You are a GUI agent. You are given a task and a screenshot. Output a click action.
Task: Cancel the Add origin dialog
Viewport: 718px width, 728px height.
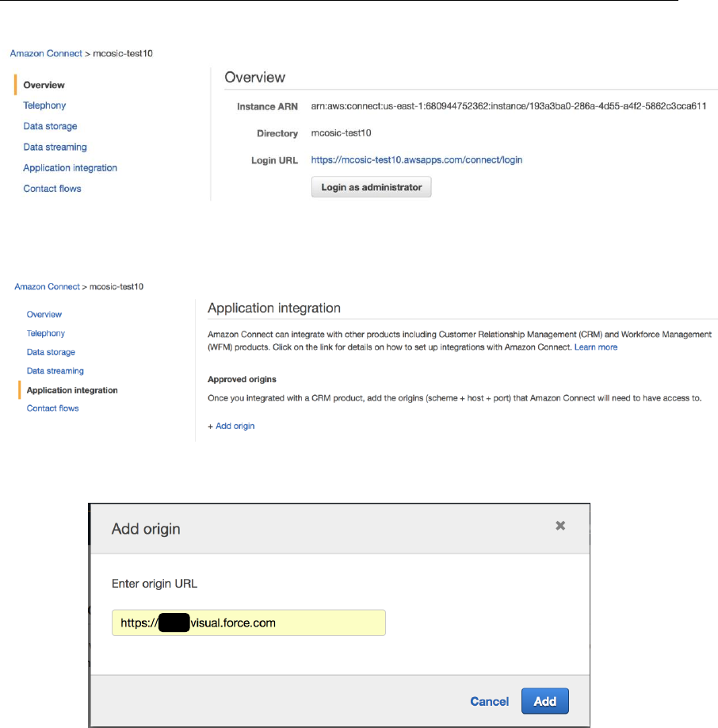[x=489, y=701]
